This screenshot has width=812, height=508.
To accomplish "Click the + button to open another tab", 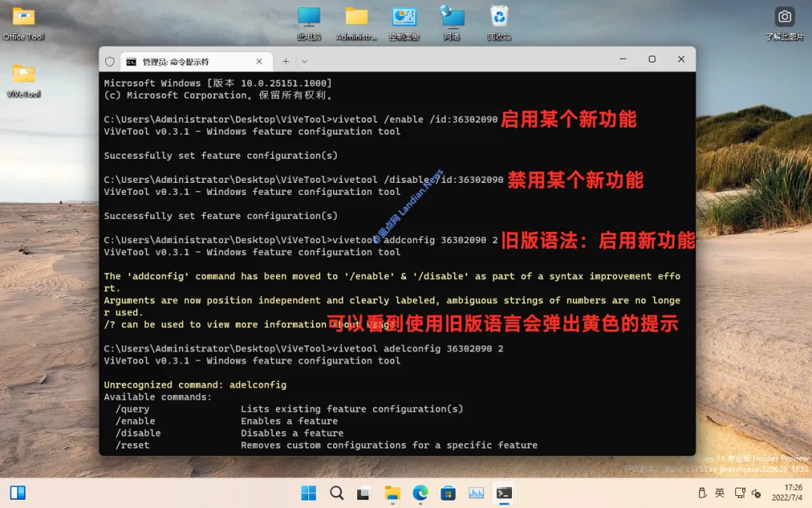I will [285, 60].
